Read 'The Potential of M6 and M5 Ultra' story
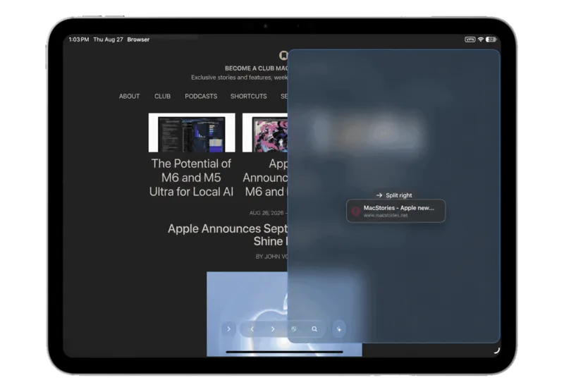Viewport: 564px width, 392px height. coord(191,178)
